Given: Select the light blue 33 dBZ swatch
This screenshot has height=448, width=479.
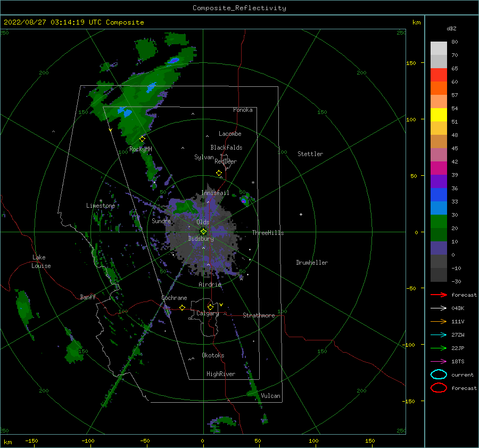Looking at the screenshot, I should pyautogui.click(x=439, y=208).
